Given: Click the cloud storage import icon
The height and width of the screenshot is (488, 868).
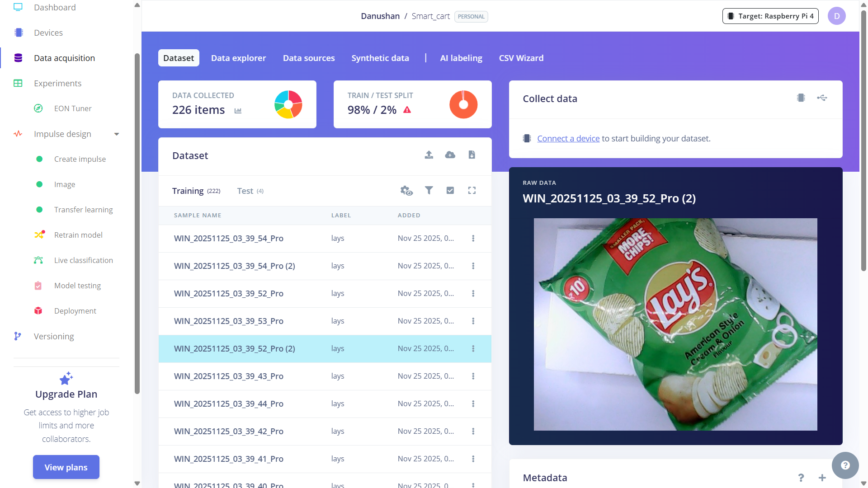Looking at the screenshot, I should click(450, 155).
